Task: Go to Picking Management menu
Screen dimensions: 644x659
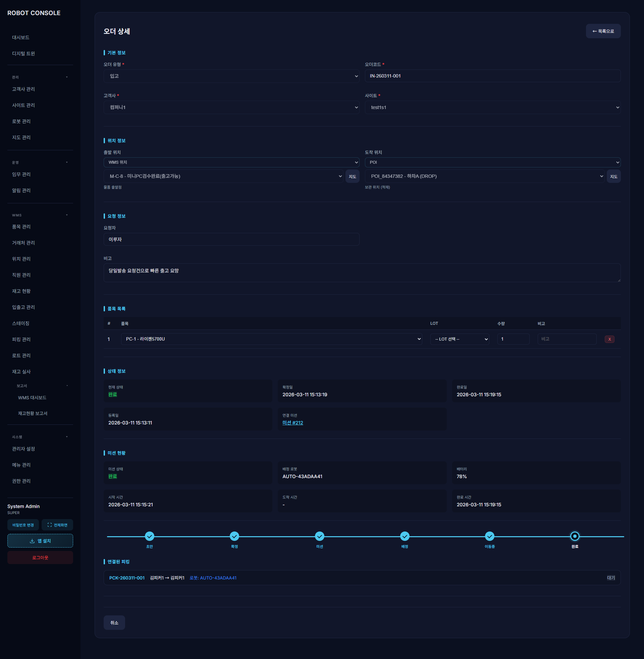Action: click(21, 339)
